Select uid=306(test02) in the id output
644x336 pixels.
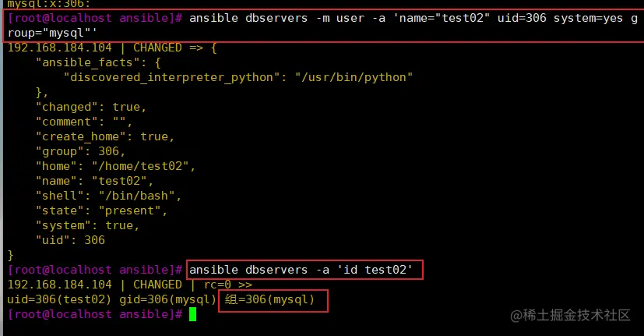click(59, 299)
